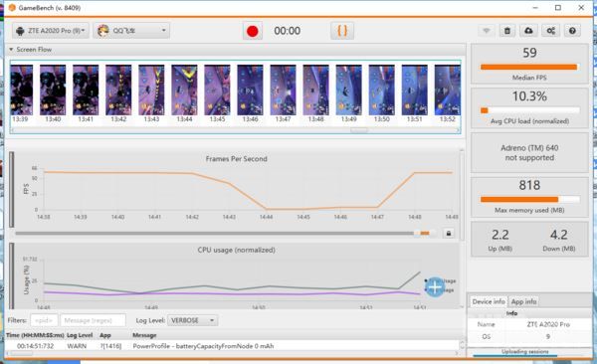The width and height of the screenshot is (597, 364).
Task: Toggle the lock icon beside timeline slider
Action: click(449, 233)
